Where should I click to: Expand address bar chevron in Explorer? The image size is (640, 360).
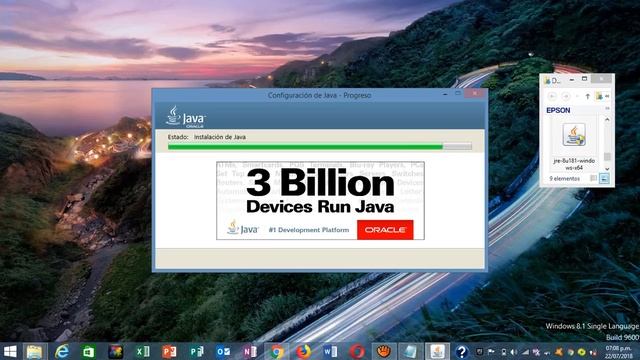[x=607, y=96]
